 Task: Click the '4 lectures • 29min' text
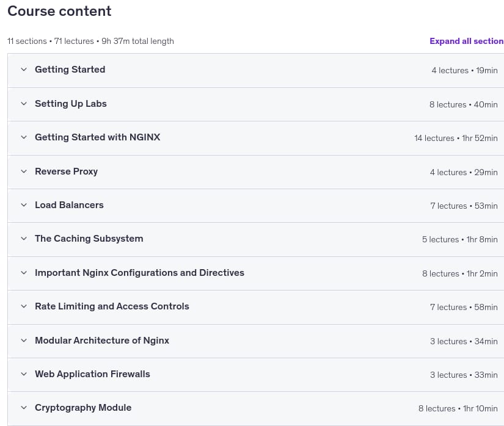464,172
